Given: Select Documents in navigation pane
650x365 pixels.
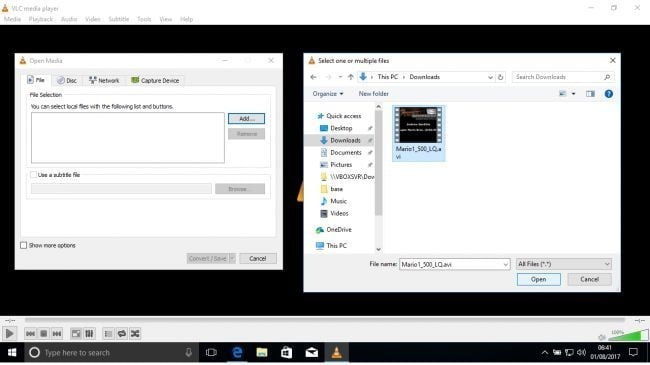Looking at the screenshot, I should coord(346,153).
